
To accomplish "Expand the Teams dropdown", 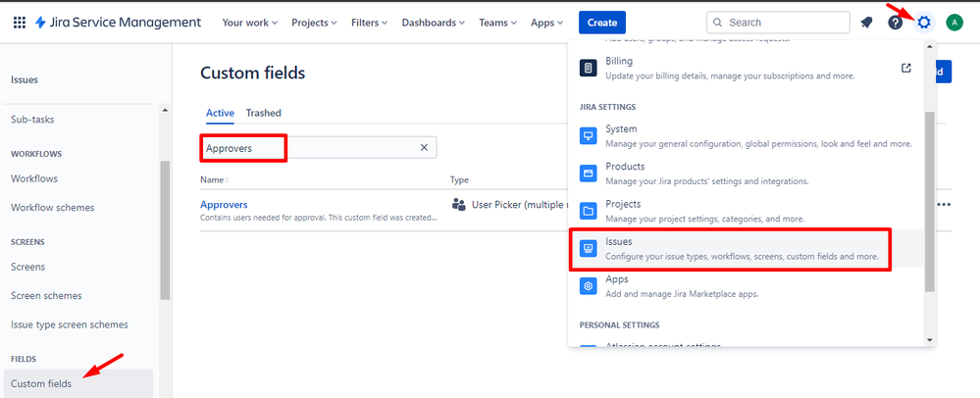I will pyautogui.click(x=497, y=23).
